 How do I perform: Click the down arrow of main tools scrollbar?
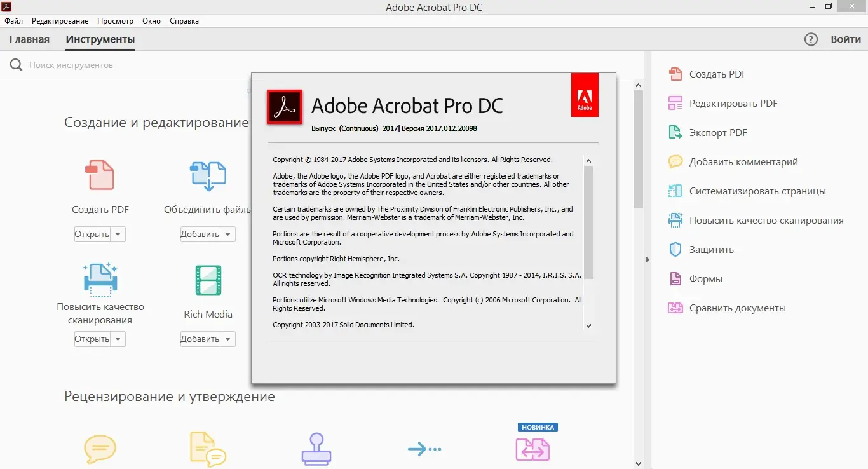[639, 463]
